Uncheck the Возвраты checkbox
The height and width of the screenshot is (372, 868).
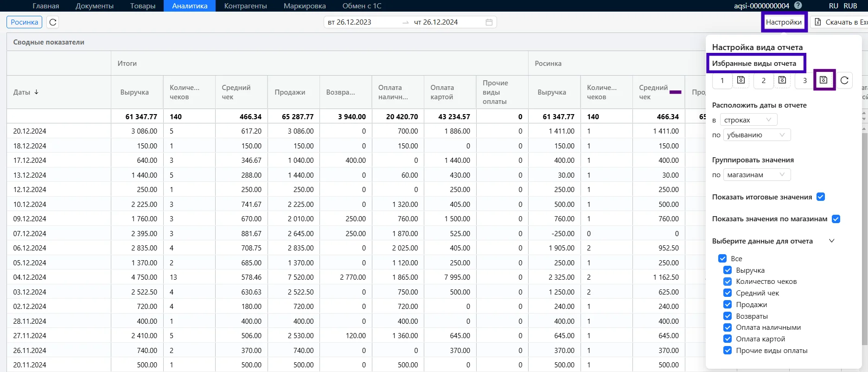[728, 316]
